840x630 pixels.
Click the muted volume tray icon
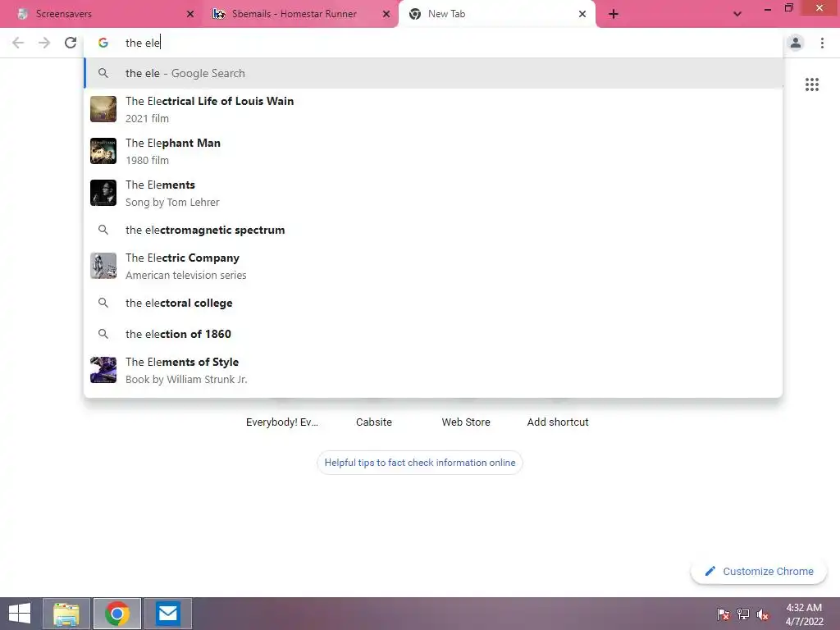coord(763,614)
